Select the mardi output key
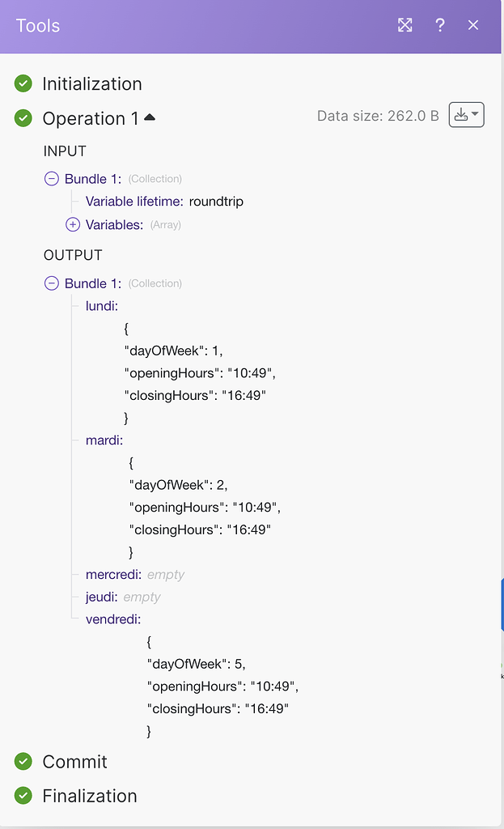Screen dimensions: 504x829 click(104, 440)
